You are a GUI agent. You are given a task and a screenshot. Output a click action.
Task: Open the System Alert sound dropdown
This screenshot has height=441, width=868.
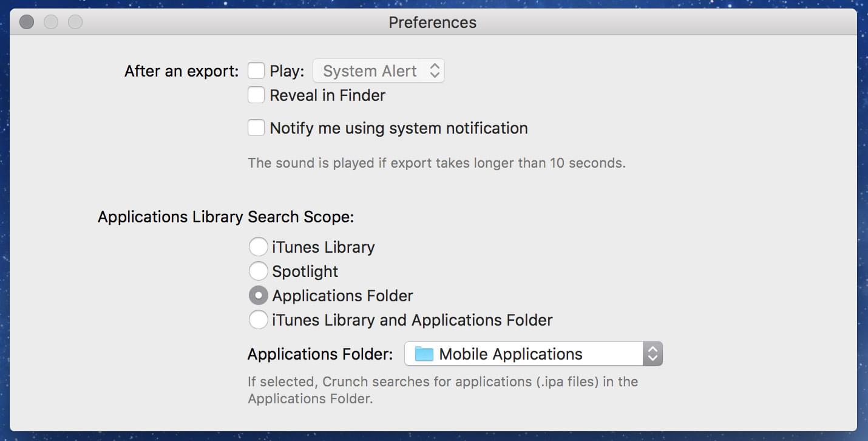(378, 71)
